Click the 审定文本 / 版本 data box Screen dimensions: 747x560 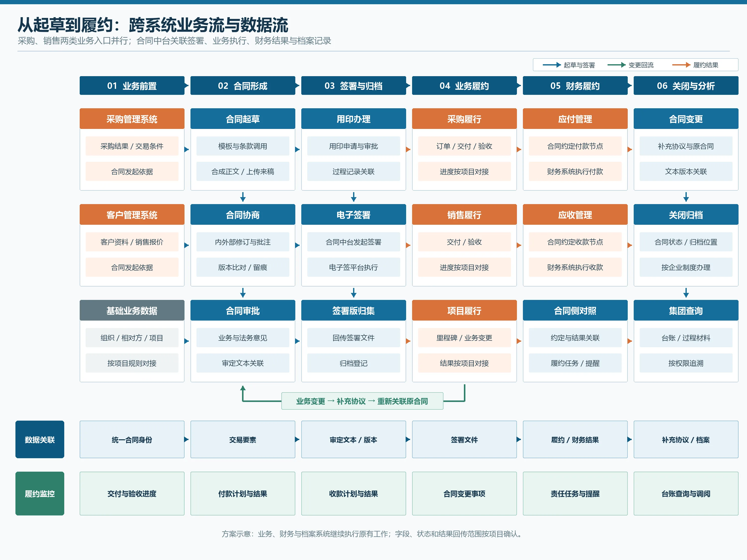coord(354,440)
